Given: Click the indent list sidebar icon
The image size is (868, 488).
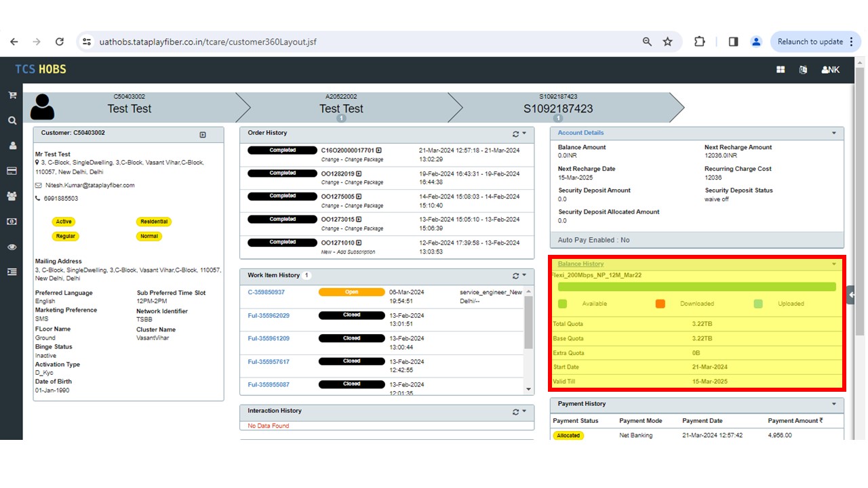Looking at the screenshot, I should (12, 272).
